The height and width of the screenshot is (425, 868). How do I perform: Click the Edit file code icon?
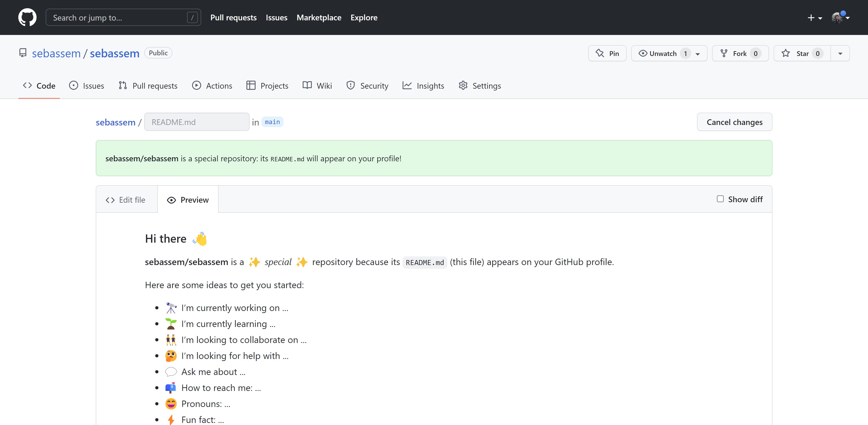click(110, 200)
